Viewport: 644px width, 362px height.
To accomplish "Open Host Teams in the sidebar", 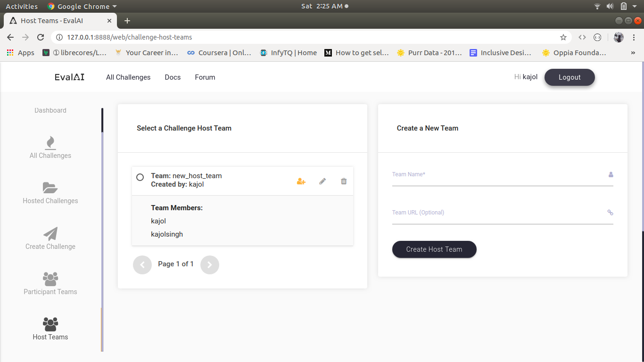I will tap(50, 329).
